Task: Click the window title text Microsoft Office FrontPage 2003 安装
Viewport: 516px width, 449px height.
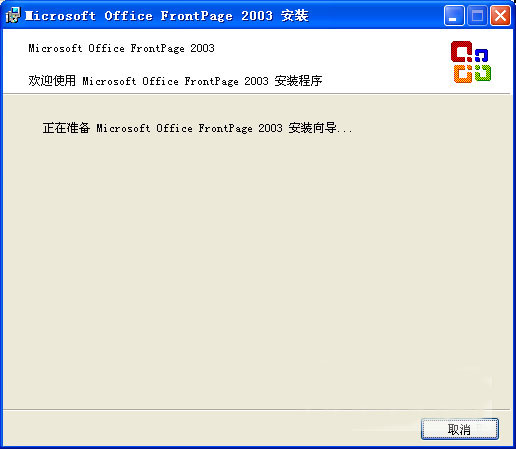Action: pyautogui.click(x=167, y=16)
